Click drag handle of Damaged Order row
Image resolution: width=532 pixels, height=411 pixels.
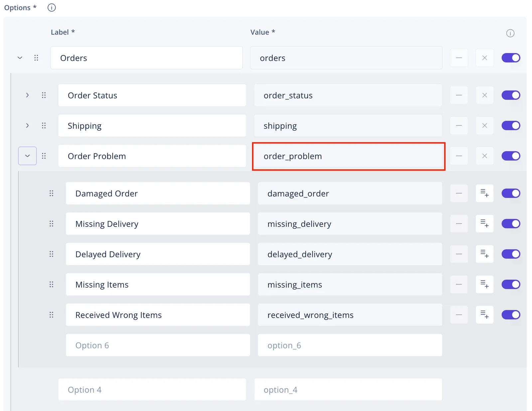[52, 193]
